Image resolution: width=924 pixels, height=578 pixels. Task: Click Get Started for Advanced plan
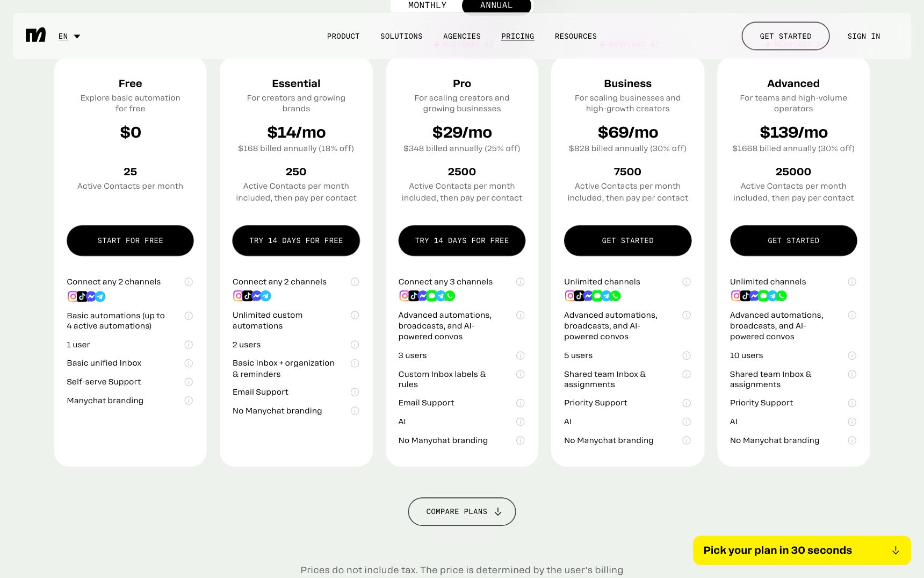(x=793, y=240)
